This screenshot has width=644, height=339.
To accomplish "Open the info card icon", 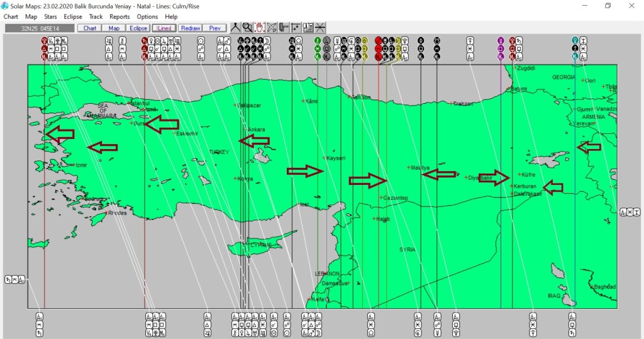I will click(x=308, y=28).
